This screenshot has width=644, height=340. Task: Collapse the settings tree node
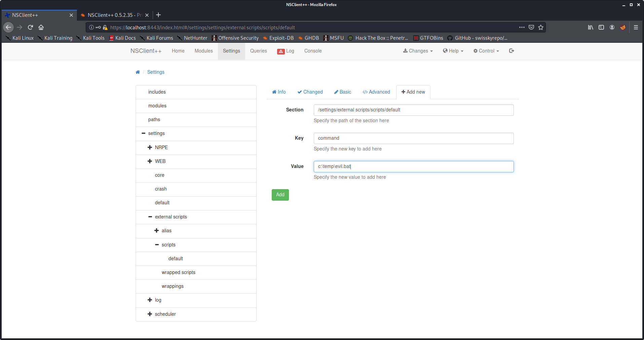point(144,133)
